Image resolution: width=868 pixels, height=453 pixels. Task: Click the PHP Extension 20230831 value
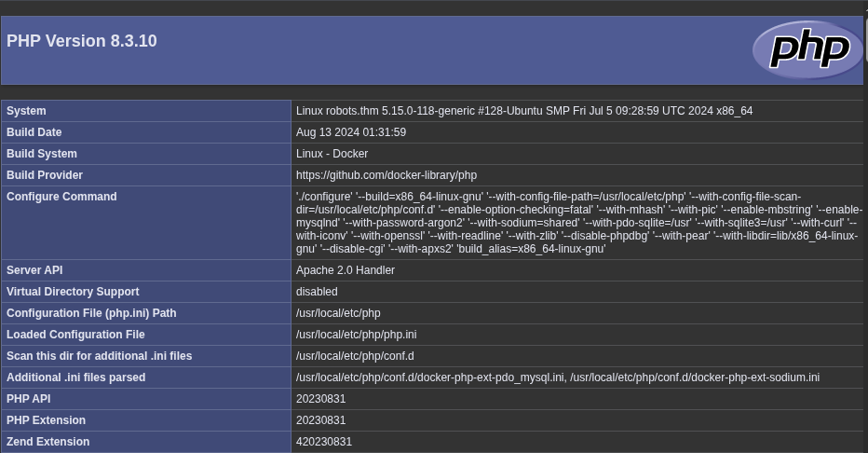321,420
